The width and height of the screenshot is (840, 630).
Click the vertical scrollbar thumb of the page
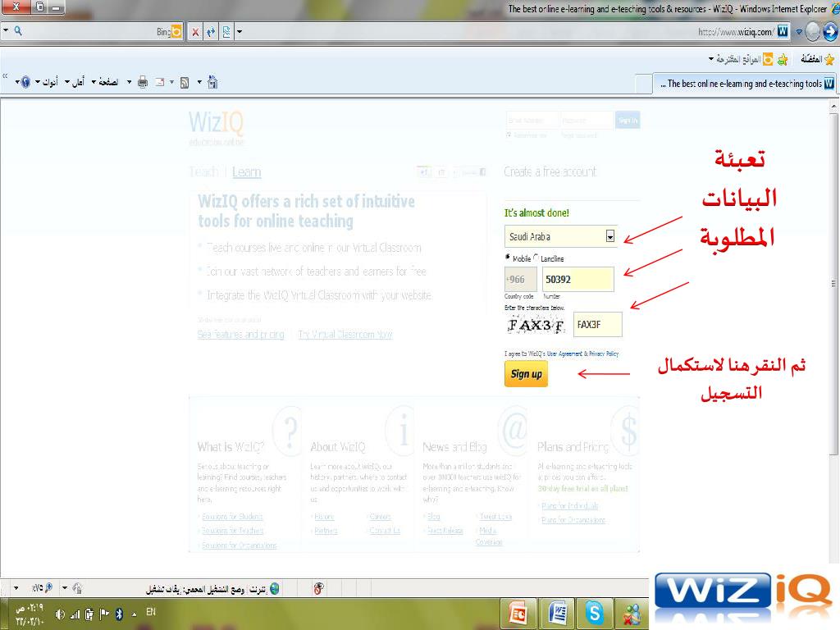833,283
